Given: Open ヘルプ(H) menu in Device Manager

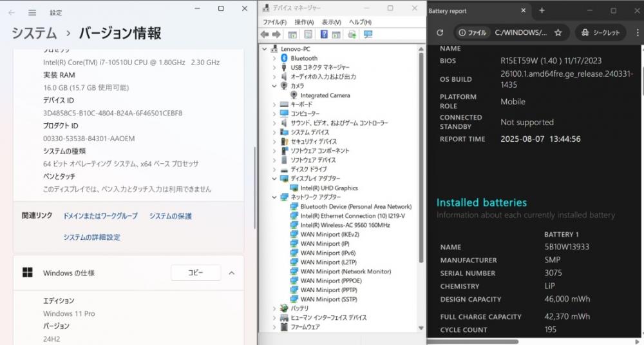Looking at the screenshot, I should coord(360,22).
